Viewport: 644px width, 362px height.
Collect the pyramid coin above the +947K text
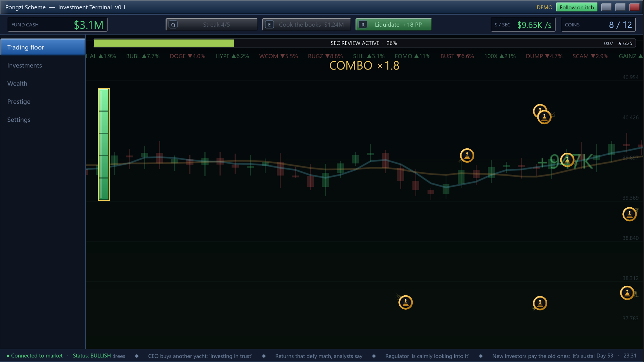[x=567, y=160]
